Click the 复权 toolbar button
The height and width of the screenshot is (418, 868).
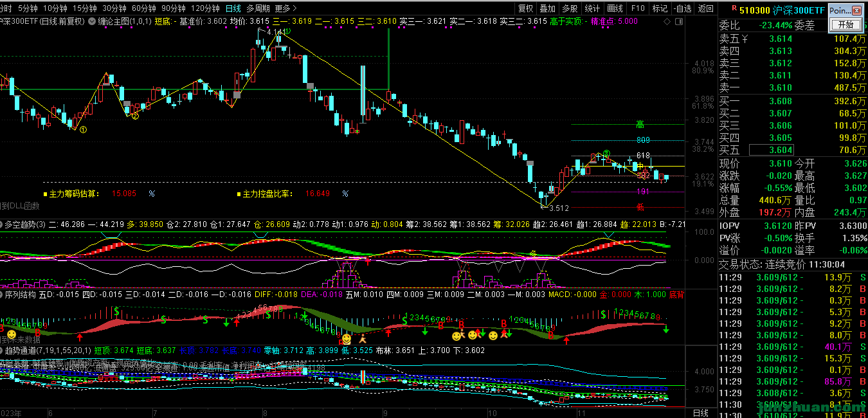(525, 8)
